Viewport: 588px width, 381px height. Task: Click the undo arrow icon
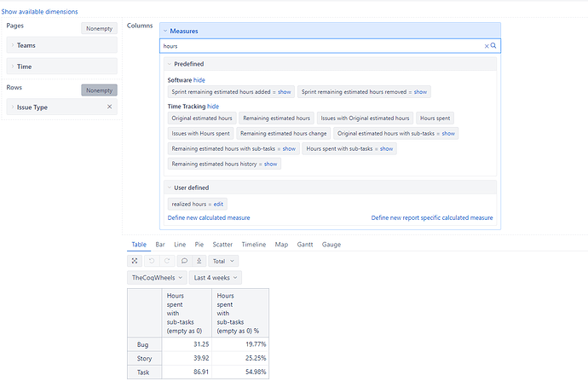click(x=152, y=261)
